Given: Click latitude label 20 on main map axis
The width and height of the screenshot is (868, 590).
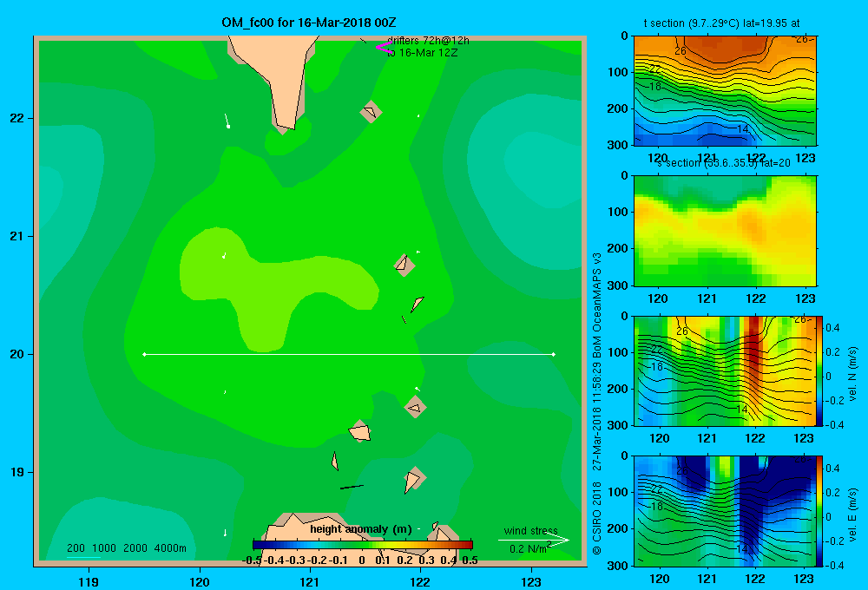Looking at the screenshot, I should tap(17, 354).
